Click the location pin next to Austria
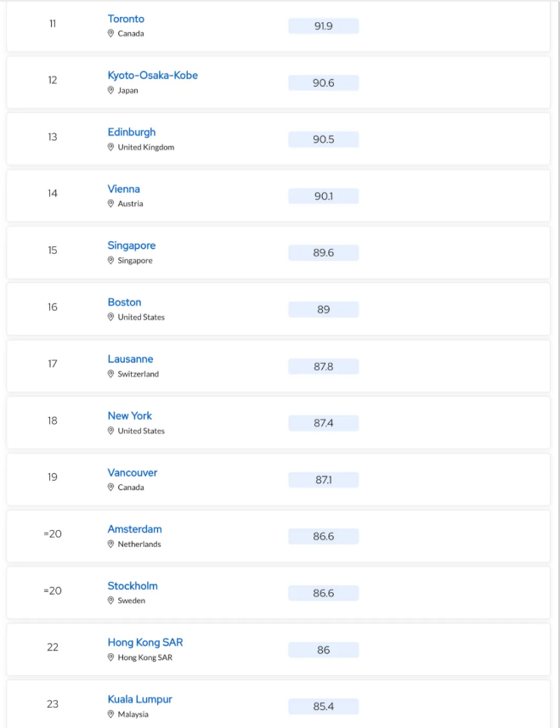Viewport: 560px width, 728px height. 110,203
